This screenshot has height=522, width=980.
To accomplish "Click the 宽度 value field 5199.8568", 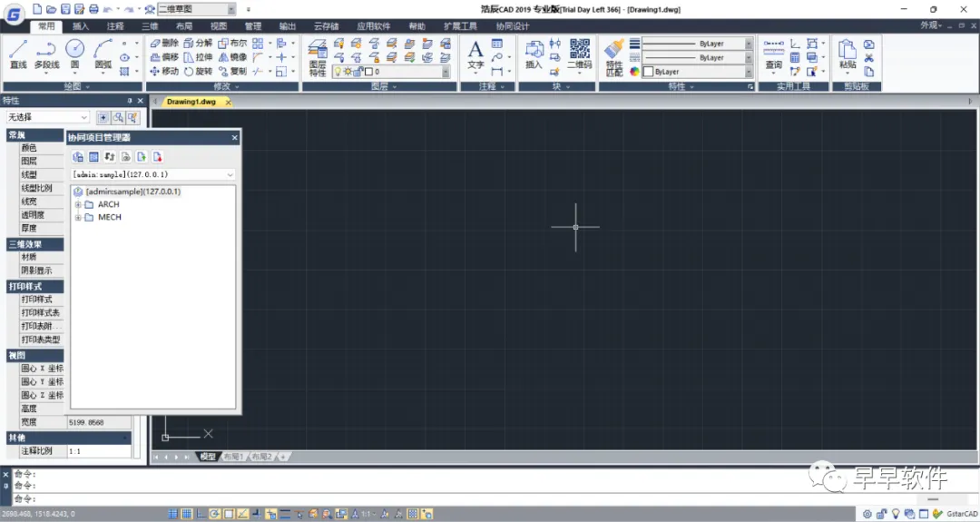I will pos(99,423).
